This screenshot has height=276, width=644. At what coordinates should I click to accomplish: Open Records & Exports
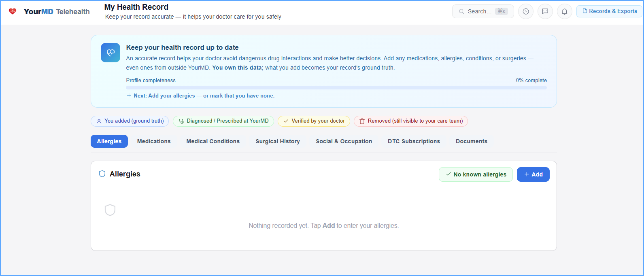(609, 11)
